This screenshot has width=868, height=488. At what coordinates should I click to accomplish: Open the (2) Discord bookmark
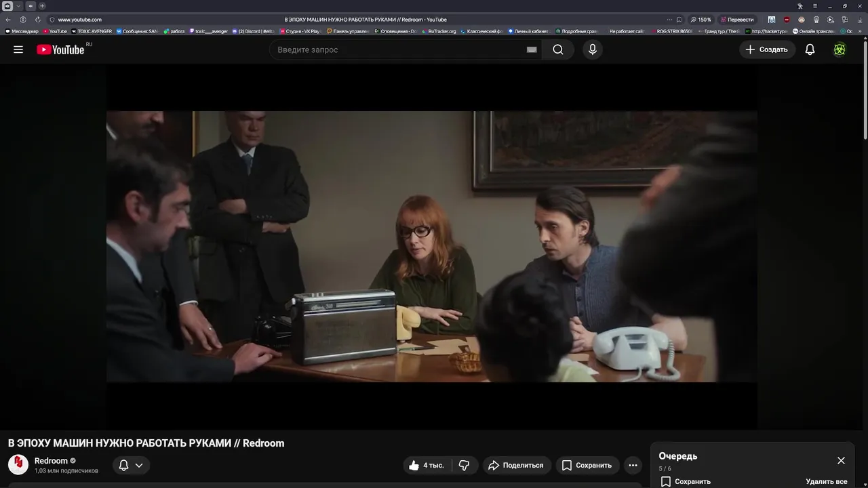coord(252,31)
